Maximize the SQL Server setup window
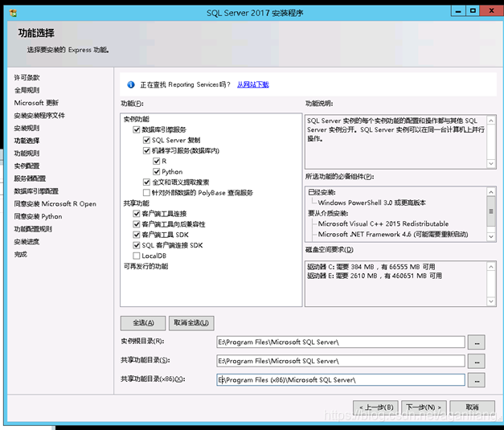504x430 pixels. coord(473,11)
